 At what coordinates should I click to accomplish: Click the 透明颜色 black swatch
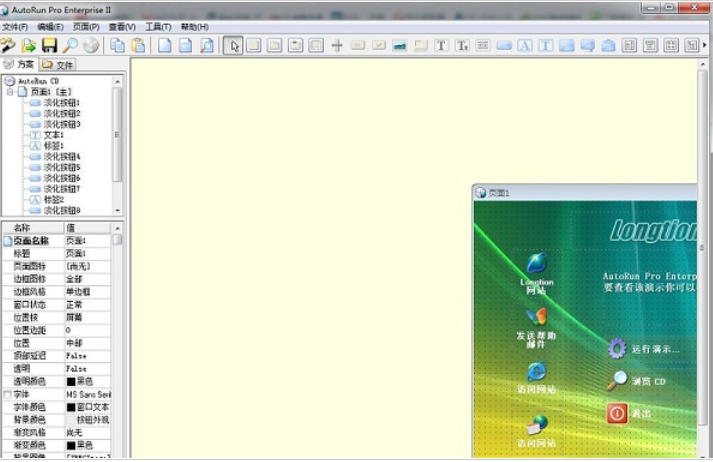pos(71,381)
